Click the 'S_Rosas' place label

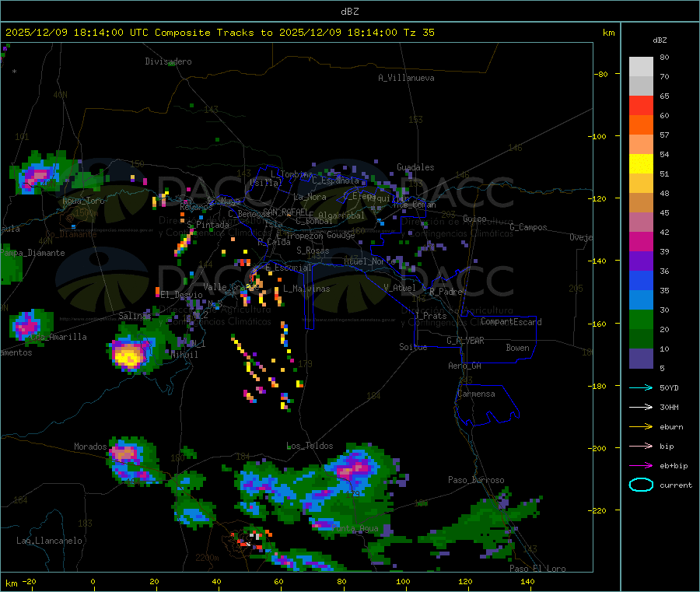(313, 250)
